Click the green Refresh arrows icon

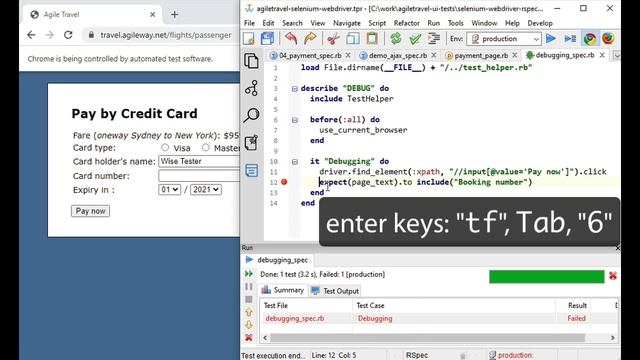[396, 39]
